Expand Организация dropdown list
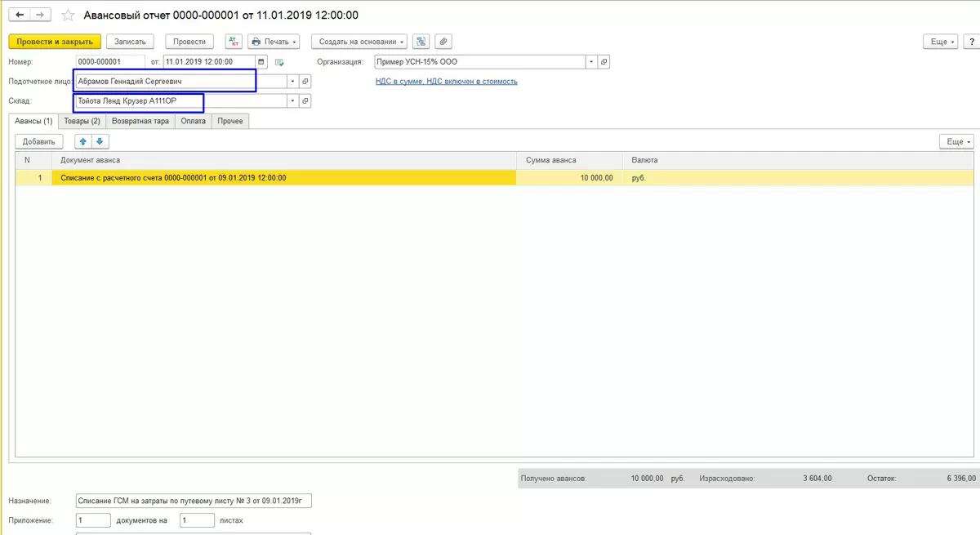The height and width of the screenshot is (535, 980). [x=592, y=61]
